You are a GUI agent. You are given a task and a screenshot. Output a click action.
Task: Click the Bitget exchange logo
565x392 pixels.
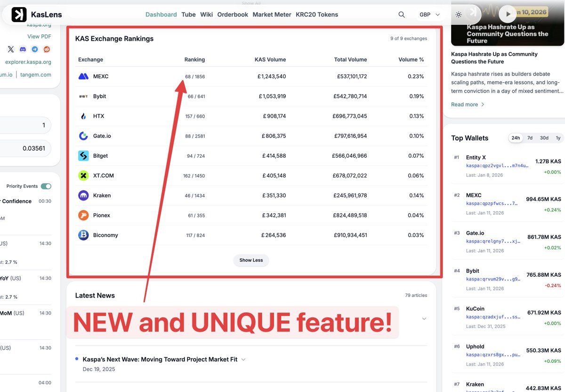coord(83,156)
